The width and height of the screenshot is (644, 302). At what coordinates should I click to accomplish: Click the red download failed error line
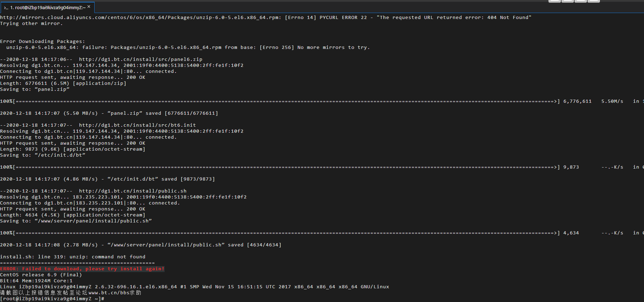click(82, 269)
